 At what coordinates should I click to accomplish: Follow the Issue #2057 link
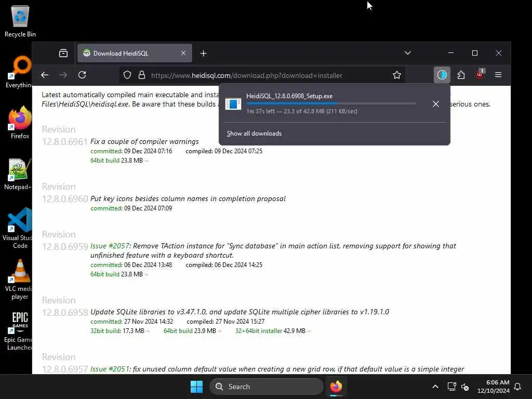click(110, 246)
